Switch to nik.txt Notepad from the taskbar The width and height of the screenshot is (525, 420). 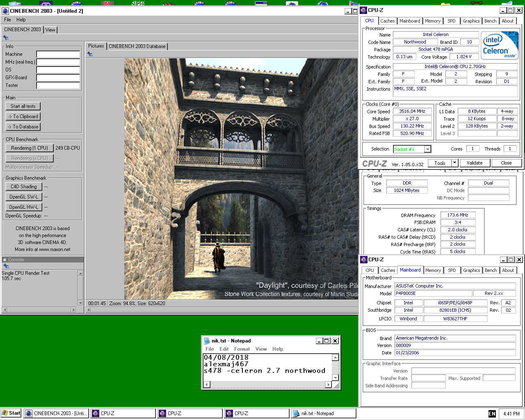coord(323,413)
